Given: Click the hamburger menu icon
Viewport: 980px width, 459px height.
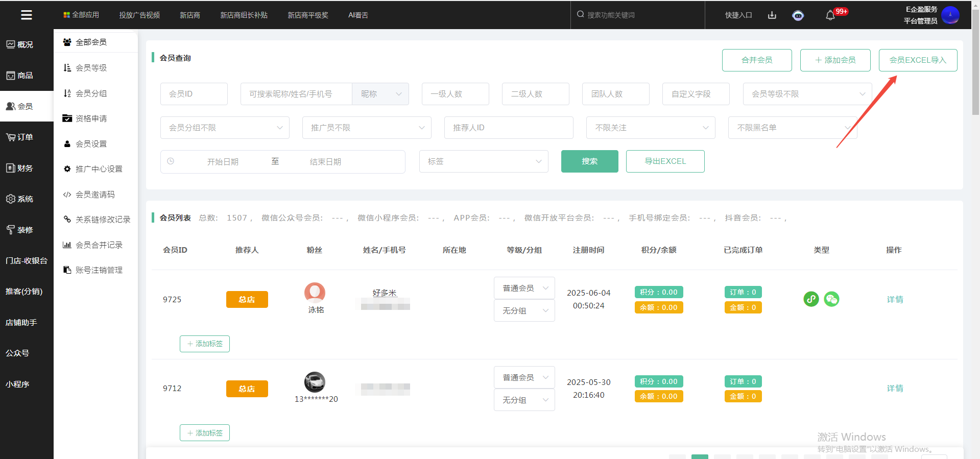Looking at the screenshot, I should pos(27,15).
